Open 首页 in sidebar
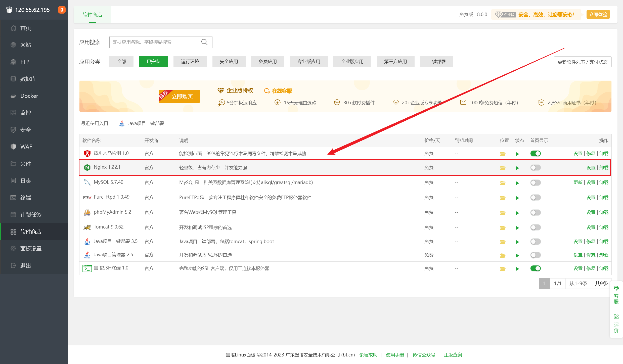The image size is (623, 364). (34, 28)
